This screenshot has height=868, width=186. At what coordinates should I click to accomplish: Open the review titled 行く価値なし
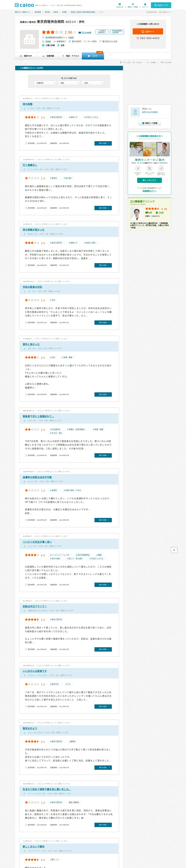pos(30,165)
